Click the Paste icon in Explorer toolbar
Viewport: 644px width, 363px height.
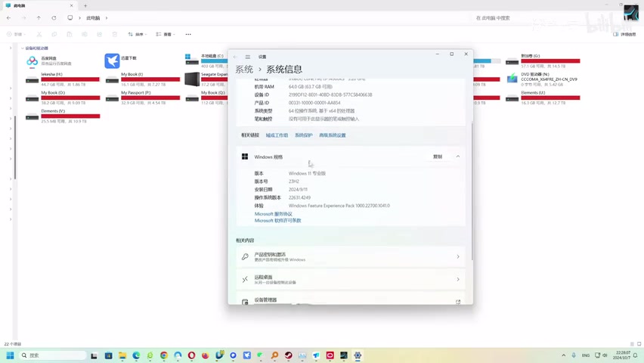point(70,35)
